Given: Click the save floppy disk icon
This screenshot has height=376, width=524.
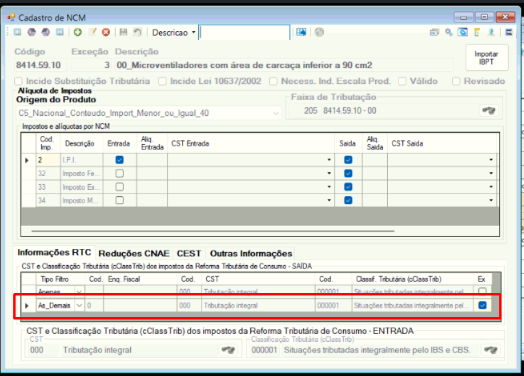Looking at the screenshot, I should (123, 32).
